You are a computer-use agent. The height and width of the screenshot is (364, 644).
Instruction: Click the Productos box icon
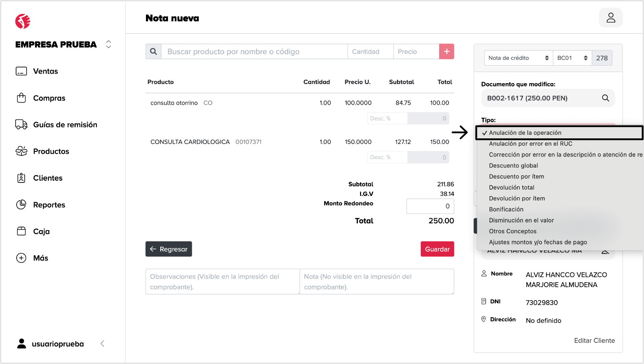pos(21,151)
